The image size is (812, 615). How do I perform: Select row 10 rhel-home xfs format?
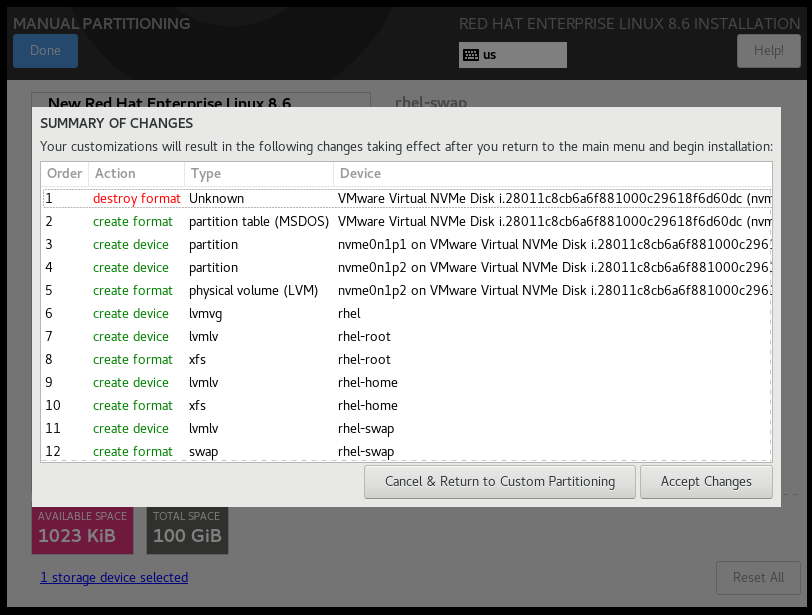point(407,406)
